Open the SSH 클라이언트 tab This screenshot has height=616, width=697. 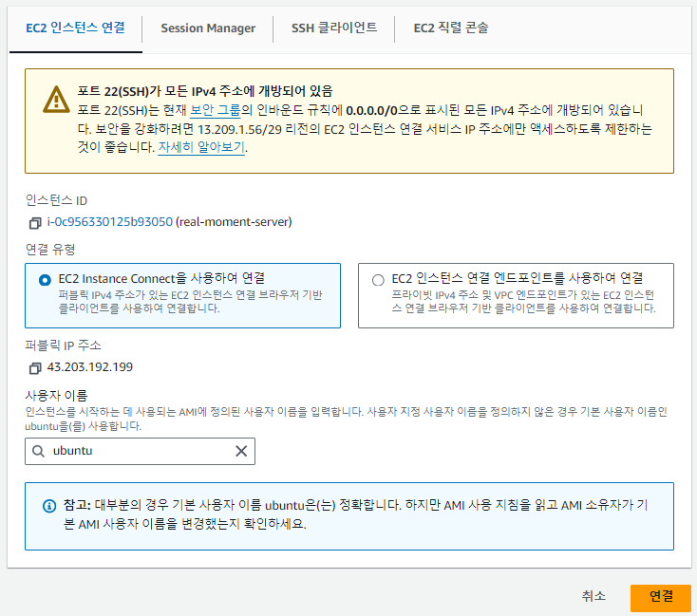[334, 28]
